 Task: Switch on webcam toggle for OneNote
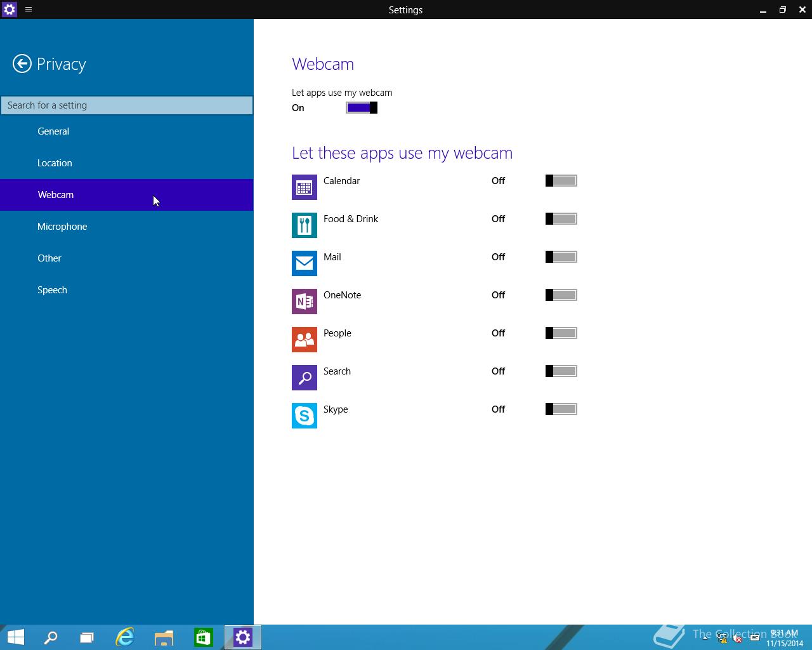[x=561, y=295]
